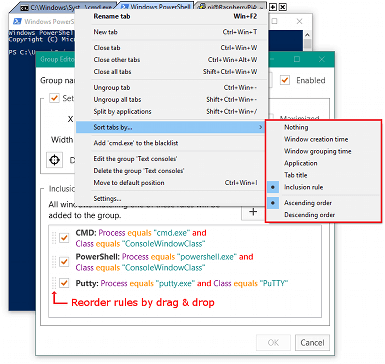The height and width of the screenshot is (364, 385).
Task: Select Close all tabs
Action: coord(171,72)
